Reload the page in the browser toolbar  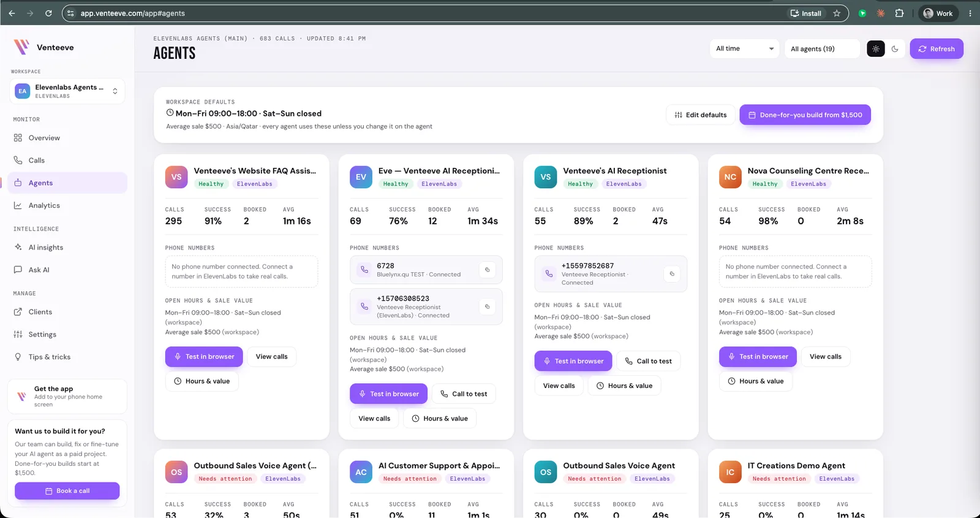pyautogui.click(x=48, y=13)
